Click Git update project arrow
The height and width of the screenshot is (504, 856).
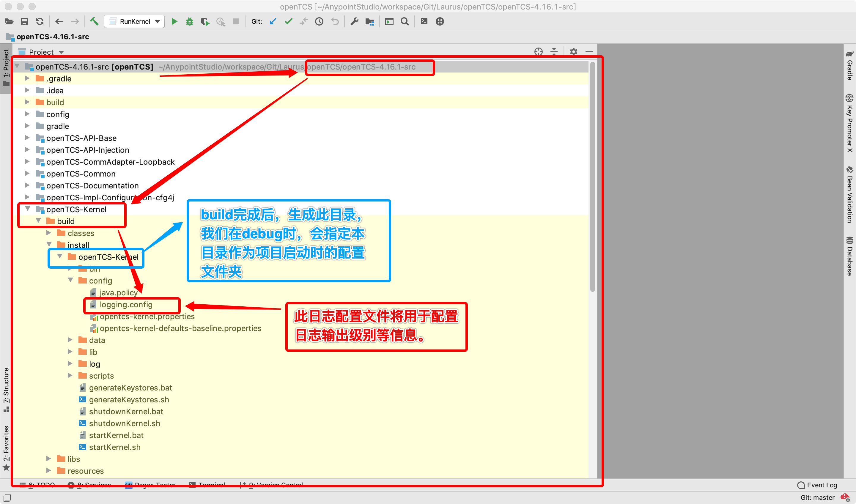tap(273, 21)
